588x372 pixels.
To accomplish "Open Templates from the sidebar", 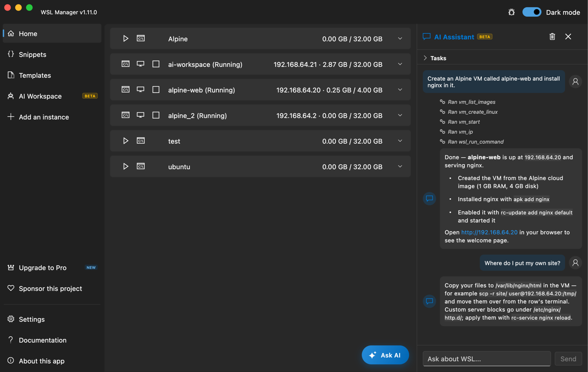I will 52,75.
